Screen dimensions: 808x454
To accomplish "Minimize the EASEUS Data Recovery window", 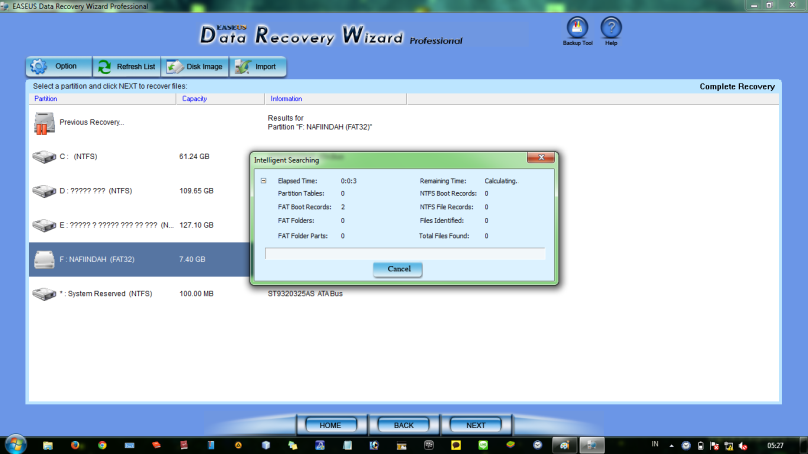I will pyautogui.click(x=754, y=5).
